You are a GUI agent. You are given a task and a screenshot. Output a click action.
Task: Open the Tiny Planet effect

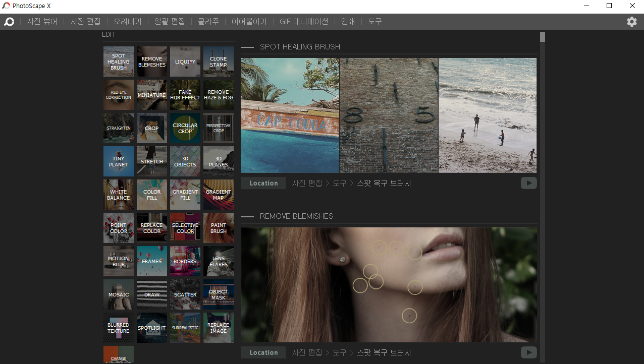[x=118, y=161]
